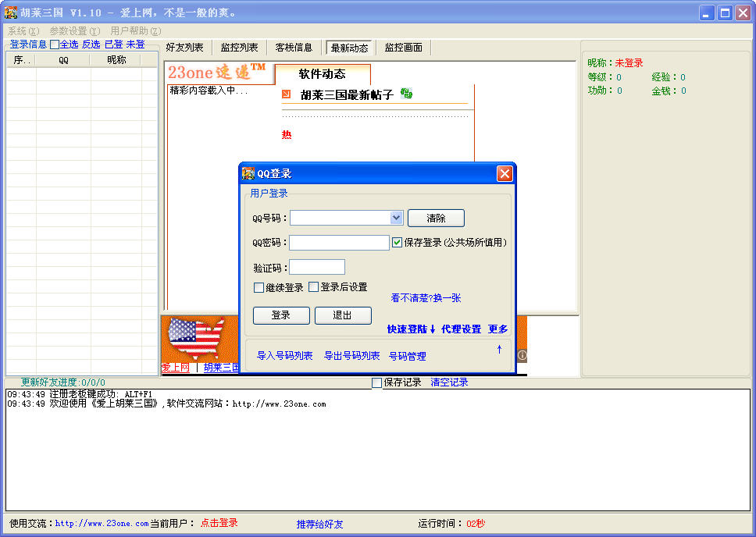This screenshot has width=756, height=537.
Task: Open 代理设置 link
Action: tap(461, 329)
